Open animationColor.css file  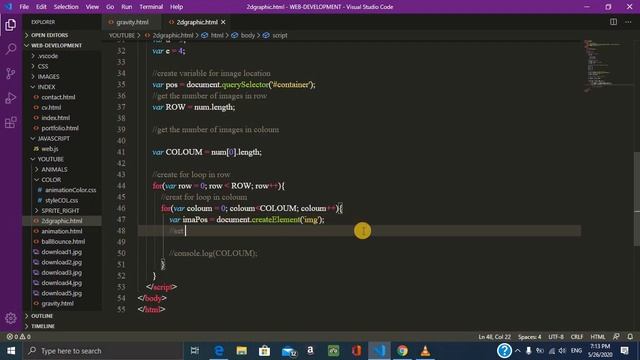[x=62, y=190]
